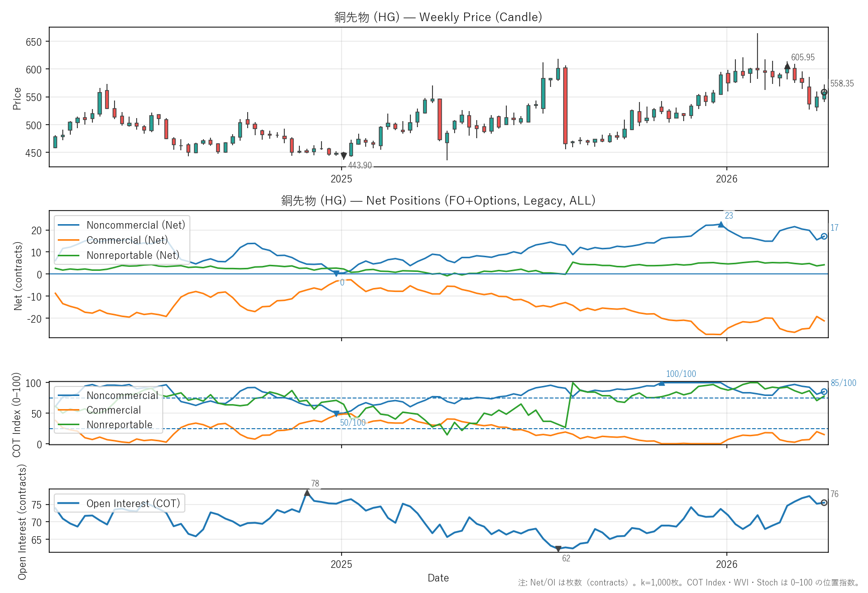Click the green Nonreportable swatch in COT Index legend
The height and width of the screenshot is (593, 868).
(69, 425)
